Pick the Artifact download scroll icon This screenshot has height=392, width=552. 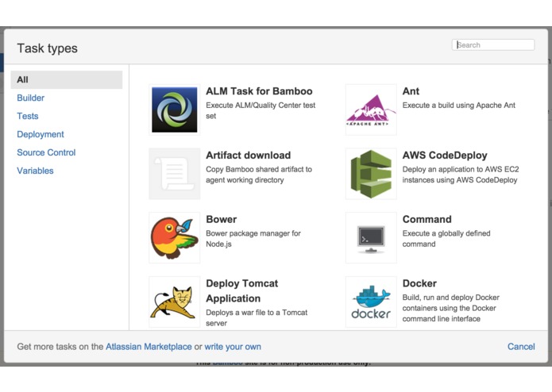175,174
